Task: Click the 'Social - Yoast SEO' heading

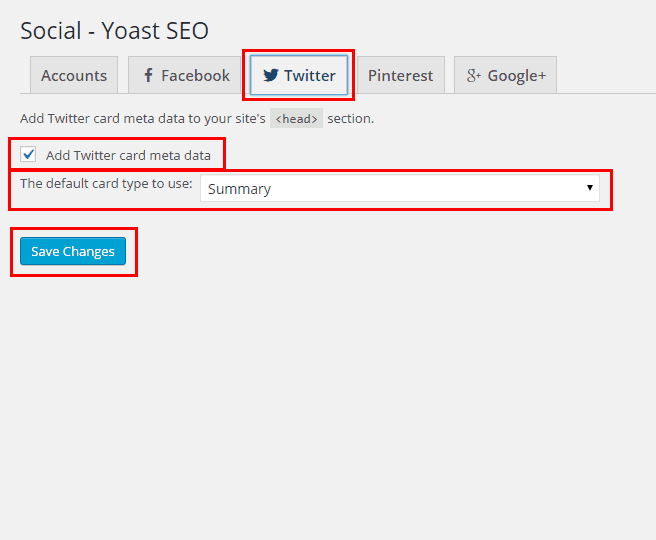Action: tap(114, 31)
